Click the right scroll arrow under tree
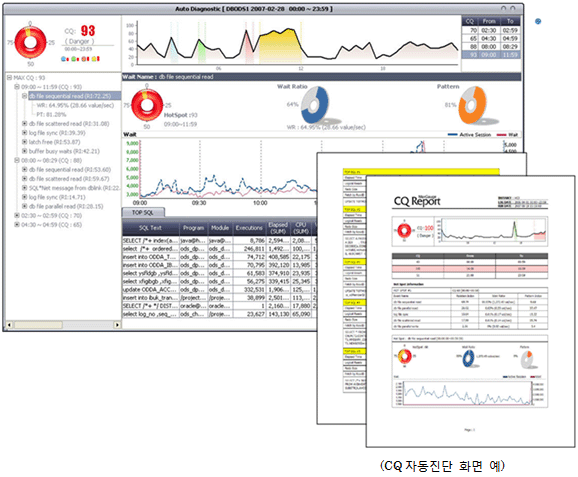 tap(117, 325)
